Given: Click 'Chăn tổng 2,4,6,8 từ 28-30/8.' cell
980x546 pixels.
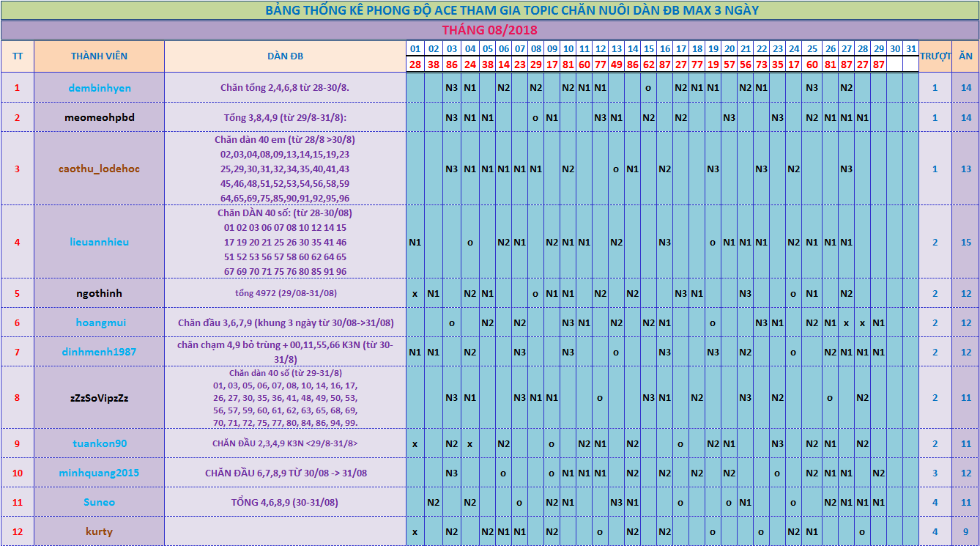Looking at the screenshot, I should (286, 88).
